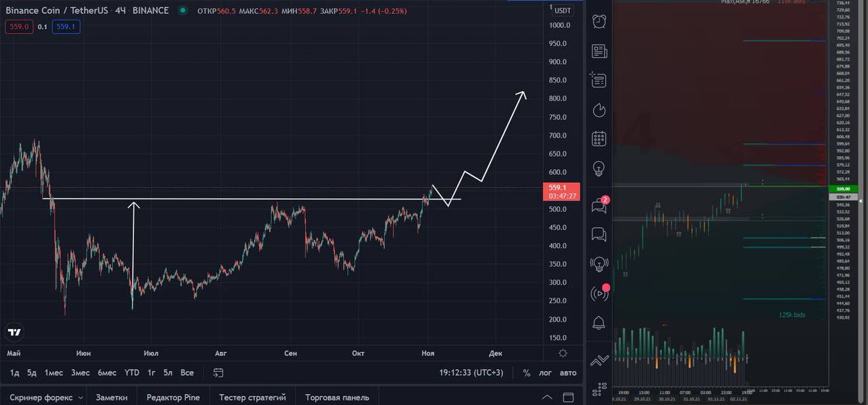Open the go-to-date calendar icon

[218, 372]
